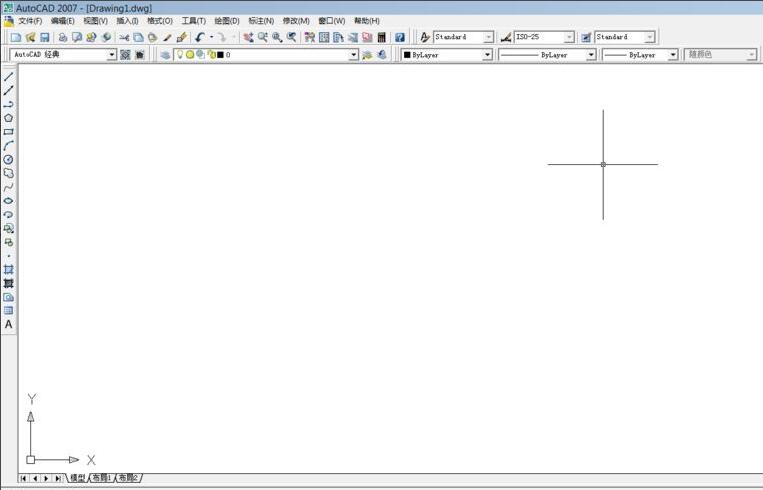Switch to the 布局1 layout tab
The width and height of the screenshot is (763, 490).
(x=102, y=479)
